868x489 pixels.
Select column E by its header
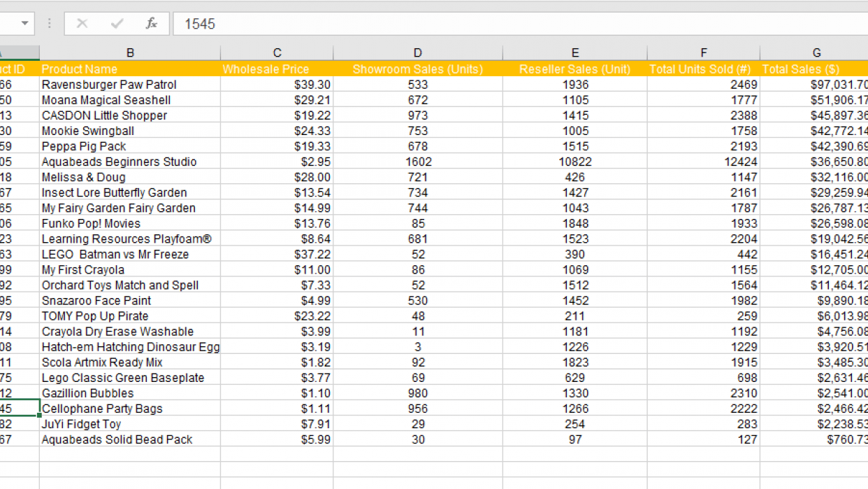tap(574, 53)
